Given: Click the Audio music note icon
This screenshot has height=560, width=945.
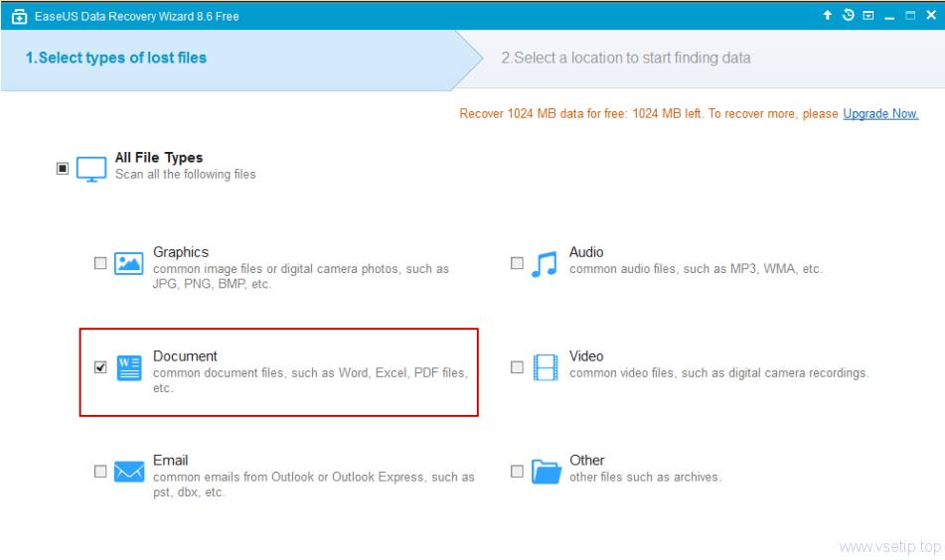Looking at the screenshot, I should point(545,264).
